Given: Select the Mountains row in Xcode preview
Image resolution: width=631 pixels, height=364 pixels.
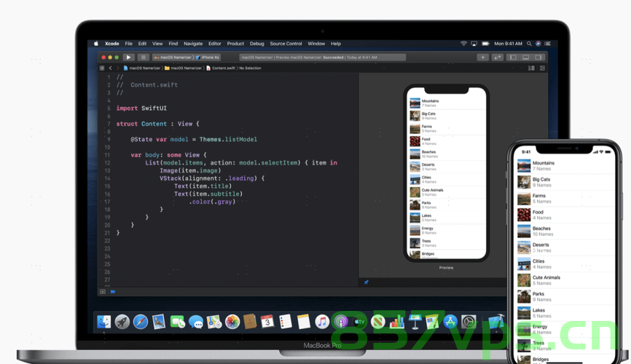Looking at the screenshot, I should click(x=447, y=103).
